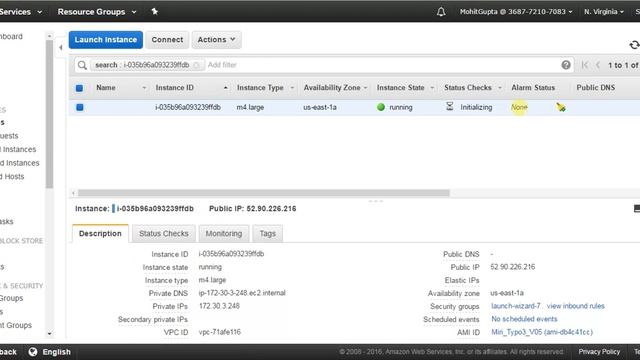Click the Launch Instance button

106,40
